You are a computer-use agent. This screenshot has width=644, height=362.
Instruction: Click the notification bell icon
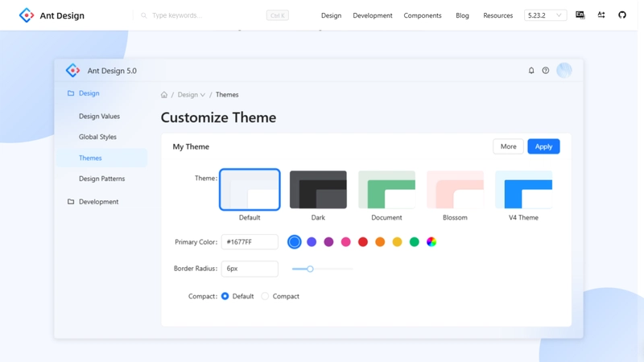(531, 71)
